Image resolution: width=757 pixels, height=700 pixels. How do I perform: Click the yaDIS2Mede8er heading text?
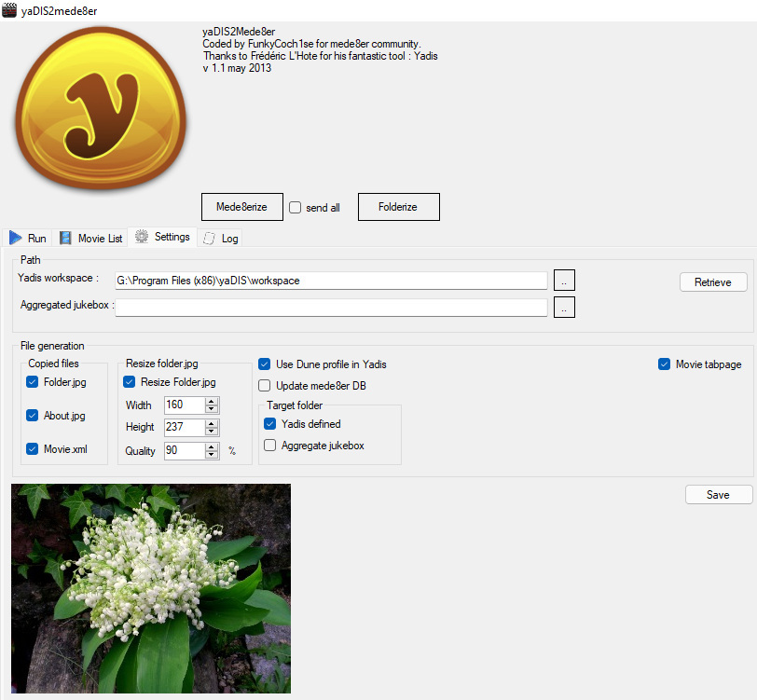point(239,32)
